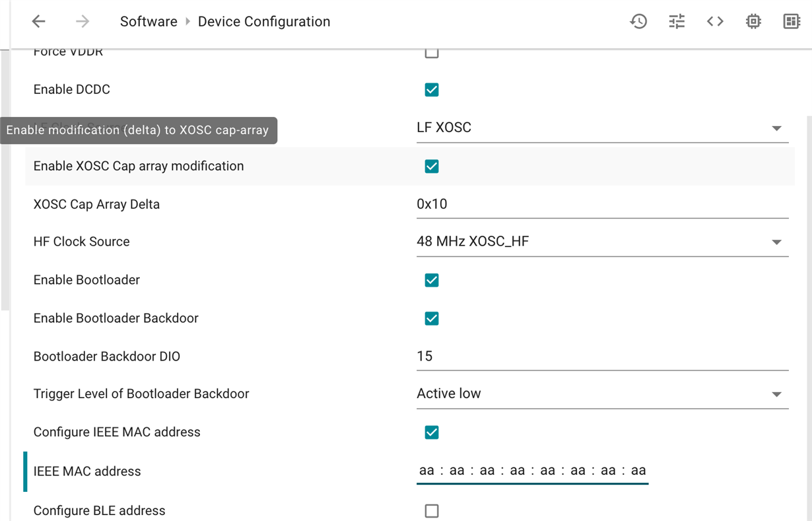
Task: Open the LF XOSC clock source dropdown
Action: pyautogui.click(x=602, y=127)
